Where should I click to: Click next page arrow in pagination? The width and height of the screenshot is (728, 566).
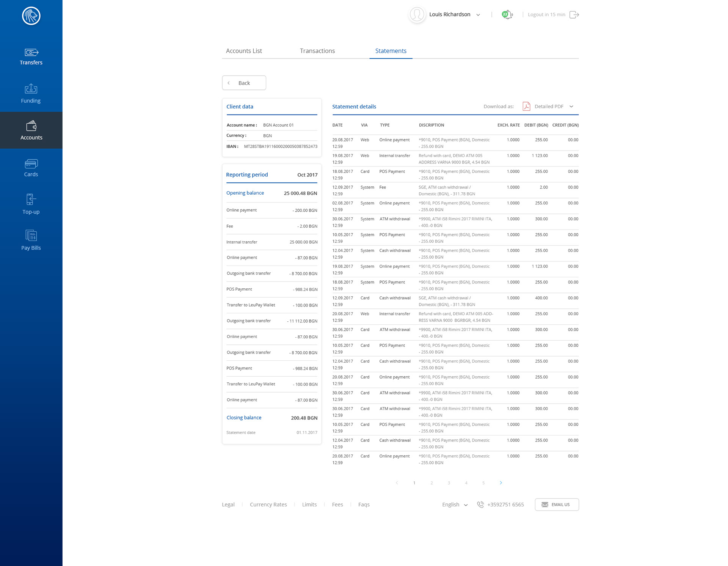501,483
